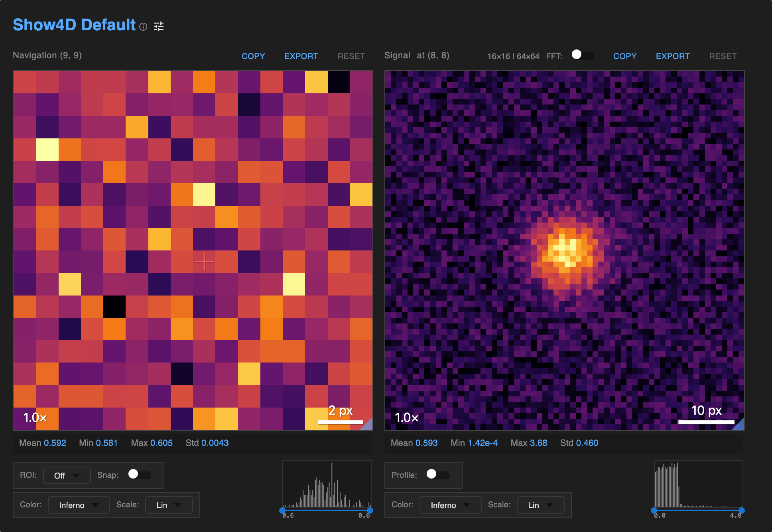Open the Lin scale dropdown in the Signal panel
The image size is (772, 532).
coord(540,505)
